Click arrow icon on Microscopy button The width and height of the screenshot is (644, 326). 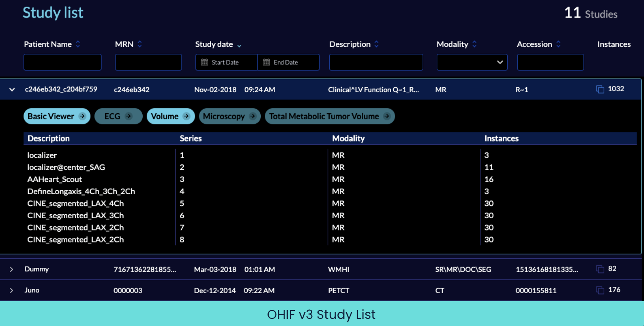252,116
